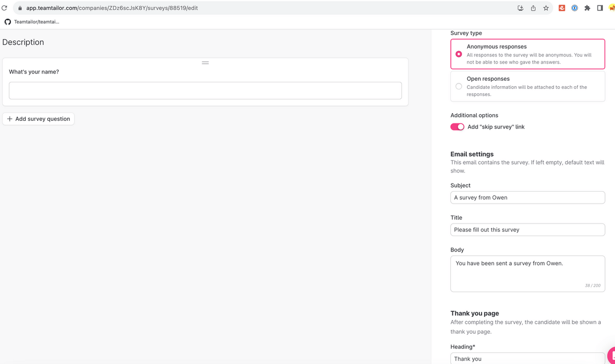Grab the drag handle above the question
The width and height of the screenshot is (615, 364).
(x=205, y=63)
